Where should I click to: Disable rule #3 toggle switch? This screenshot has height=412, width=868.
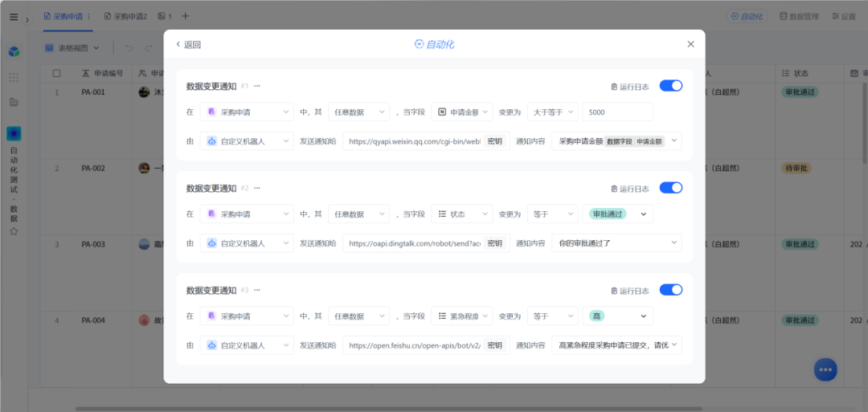point(671,290)
